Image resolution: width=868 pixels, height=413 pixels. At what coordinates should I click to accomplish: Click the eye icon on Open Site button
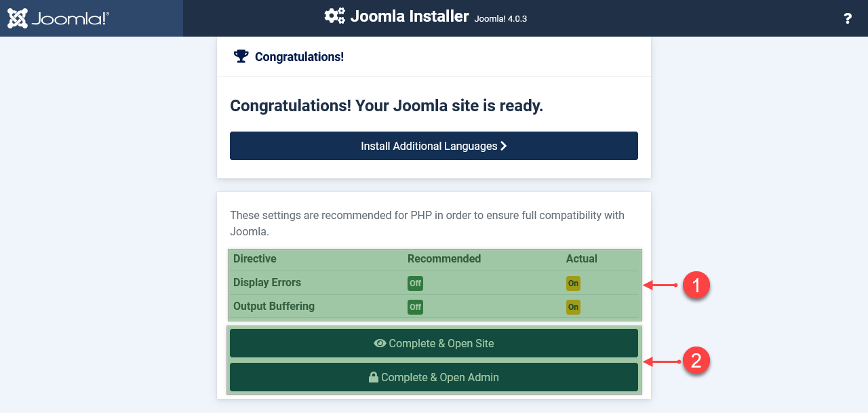point(380,343)
